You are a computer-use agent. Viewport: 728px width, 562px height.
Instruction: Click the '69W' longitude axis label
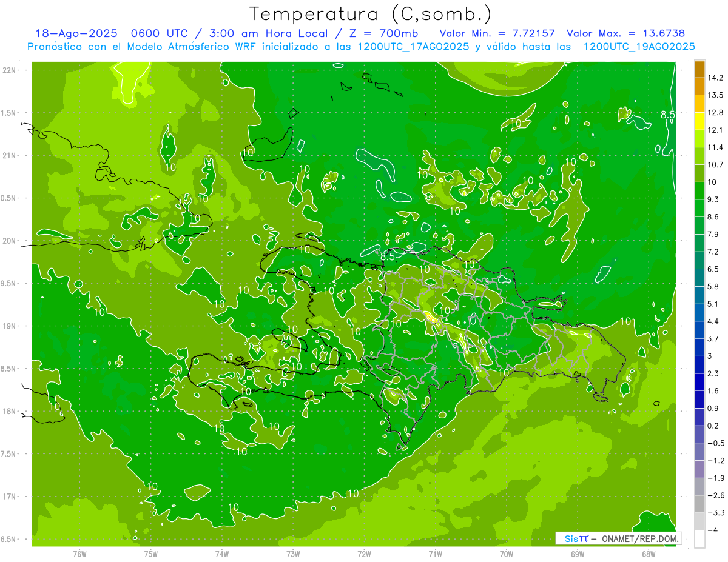tap(578, 554)
